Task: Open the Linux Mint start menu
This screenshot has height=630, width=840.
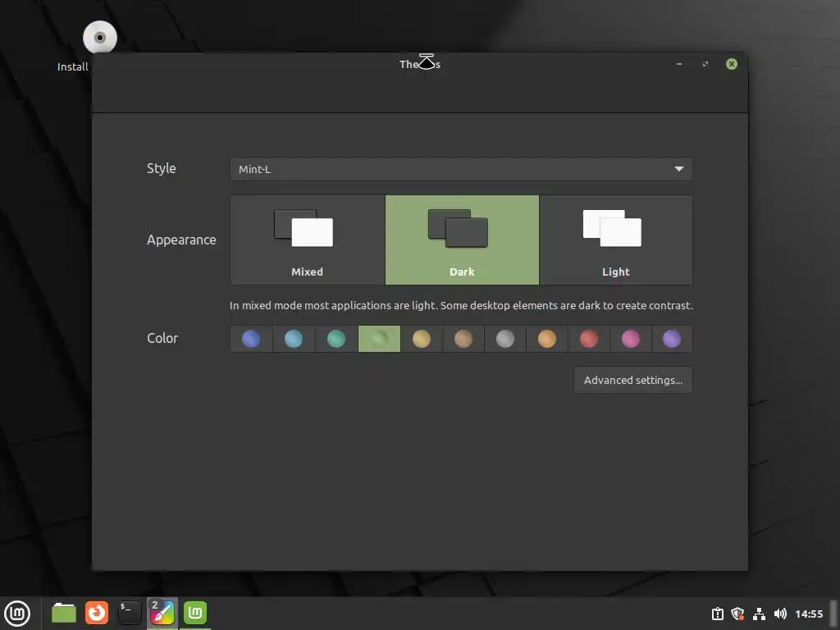Action: [17, 613]
